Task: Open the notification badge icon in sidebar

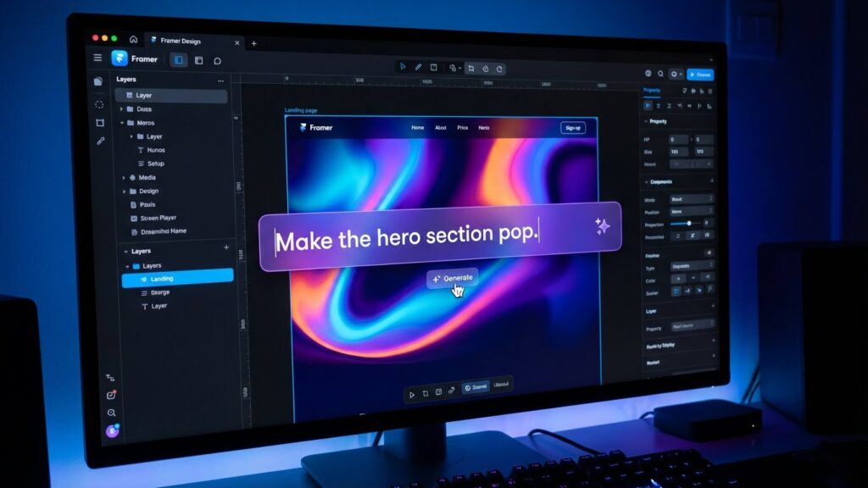Action: click(x=111, y=395)
